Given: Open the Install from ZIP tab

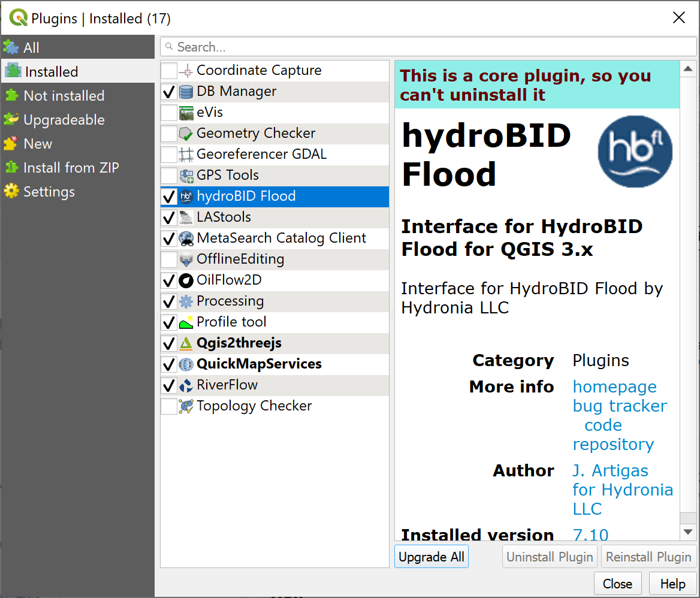Looking at the screenshot, I should 71,168.
